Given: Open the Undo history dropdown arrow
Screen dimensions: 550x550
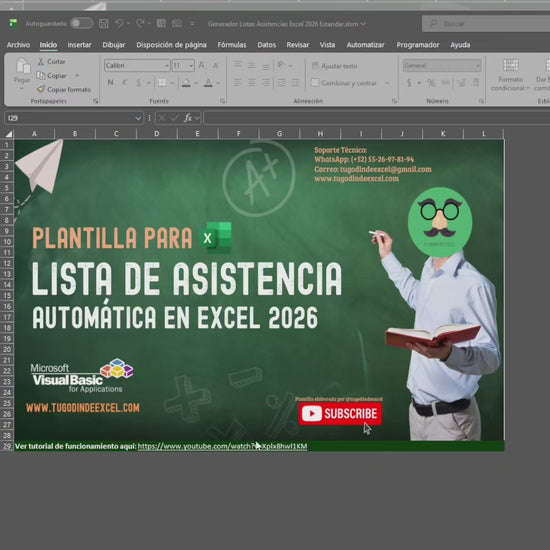Looking at the screenshot, I should coord(128,24).
